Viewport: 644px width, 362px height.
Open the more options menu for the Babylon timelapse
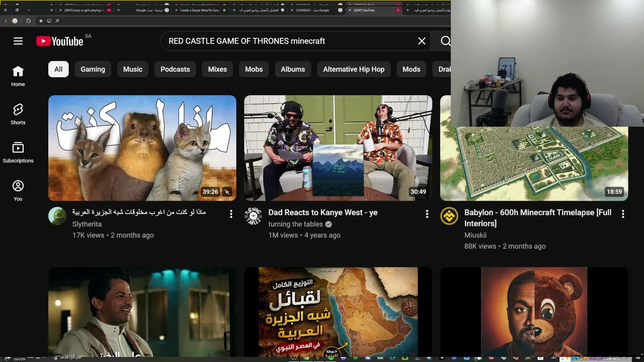tap(623, 214)
